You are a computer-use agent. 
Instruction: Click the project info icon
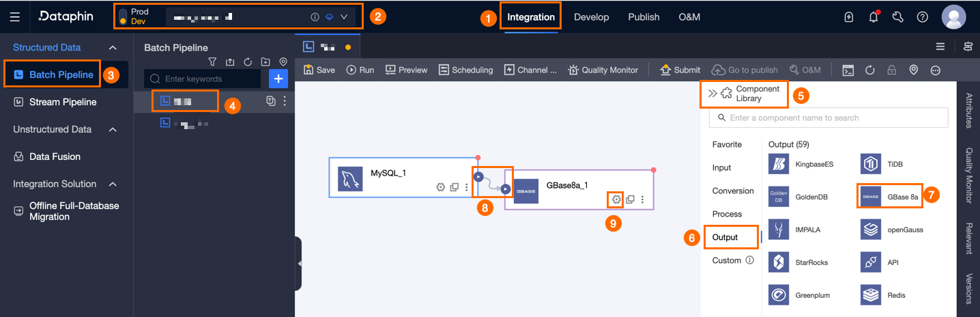coord(315,17)
